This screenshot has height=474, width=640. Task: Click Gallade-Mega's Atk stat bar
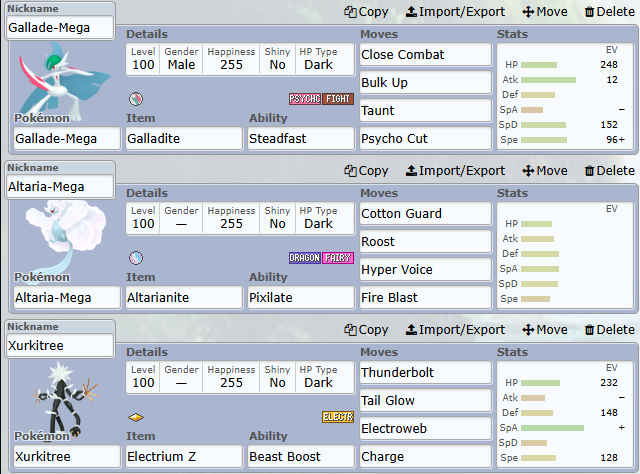tap(548, 80)
